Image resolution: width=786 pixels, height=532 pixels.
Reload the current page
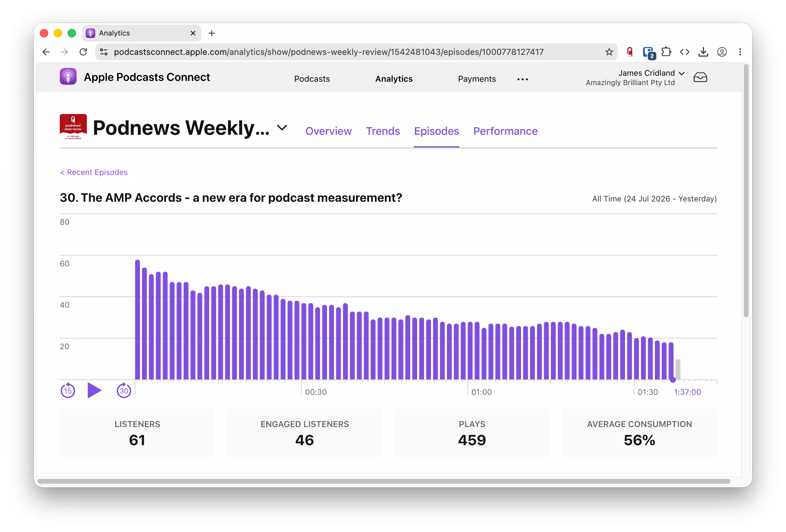point(83,52)
